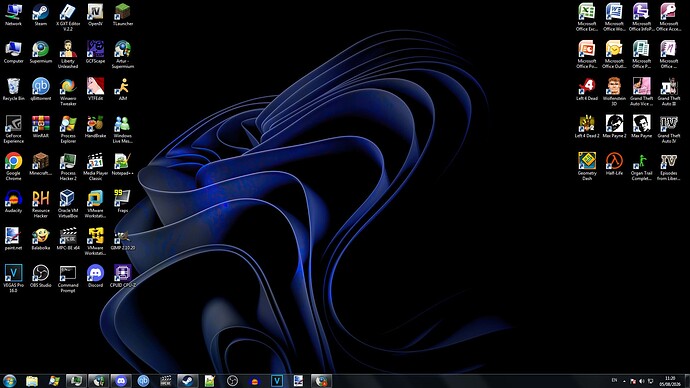
Task: Open the paint.net desktop shortcut
Action: 13,239
